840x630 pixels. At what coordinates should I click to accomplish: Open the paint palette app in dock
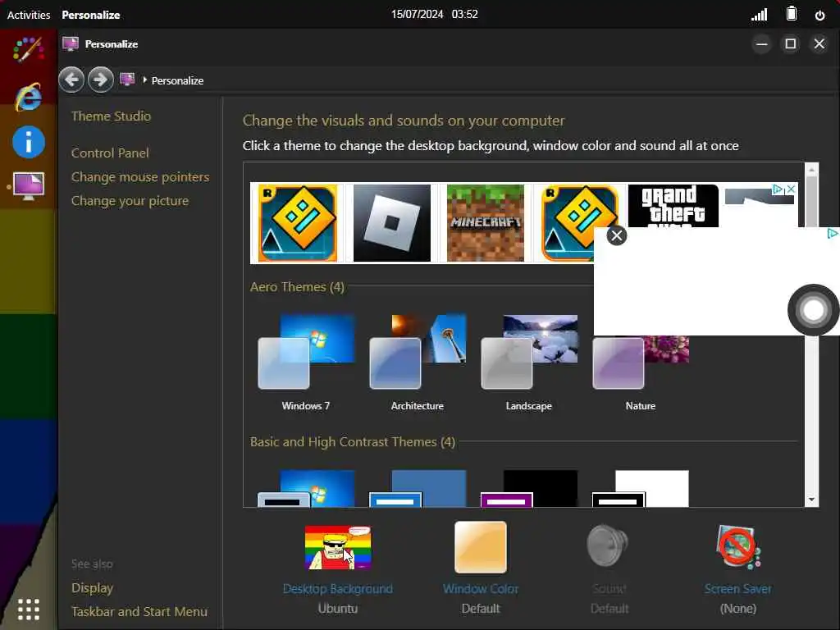click(x=29, y=50)
